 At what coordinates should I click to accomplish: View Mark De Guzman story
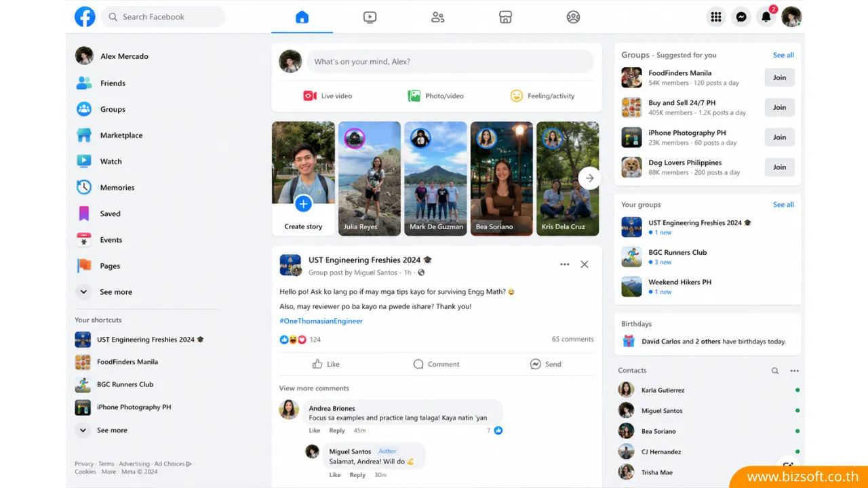point(435,178)
